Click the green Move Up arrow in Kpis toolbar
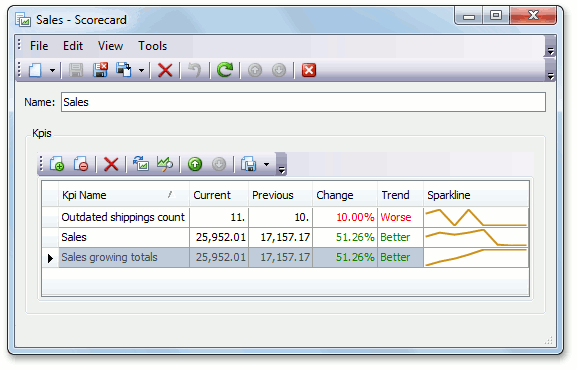 point(195,164)
